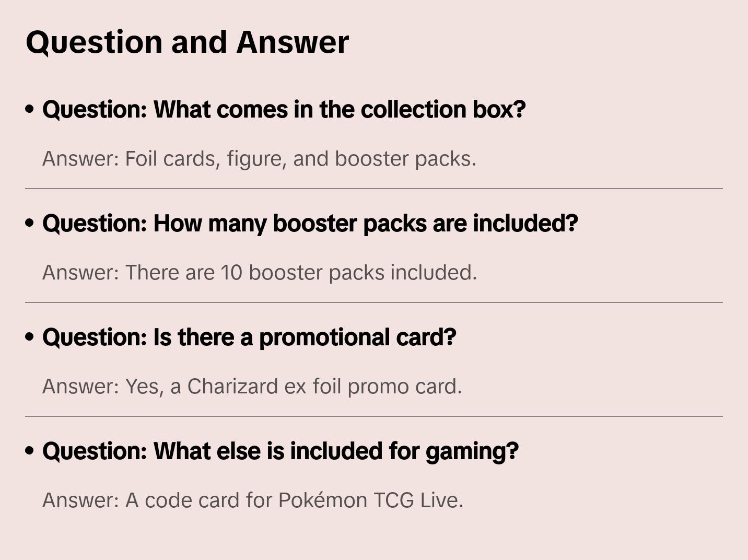
Task: Click the bullet beside the gaming question
Action: 30,451
